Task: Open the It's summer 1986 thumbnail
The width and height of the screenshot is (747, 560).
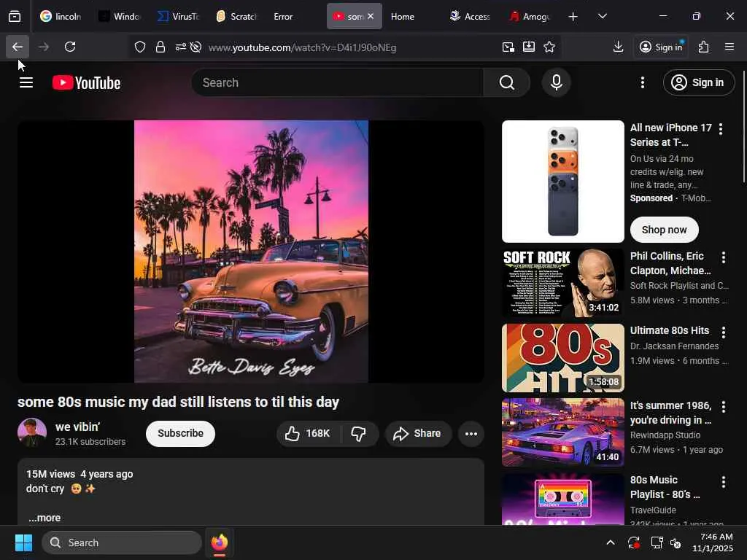Action: (x=562, y=432)
